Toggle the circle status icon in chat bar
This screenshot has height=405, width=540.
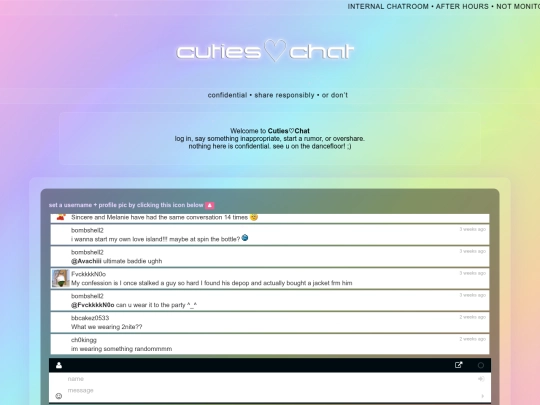tap(481, 365)
